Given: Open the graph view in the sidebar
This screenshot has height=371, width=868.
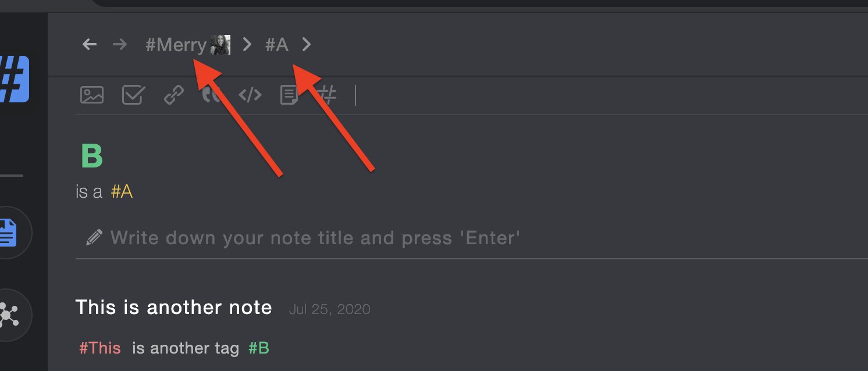Looking at the screenshot, I should (8, 315).
